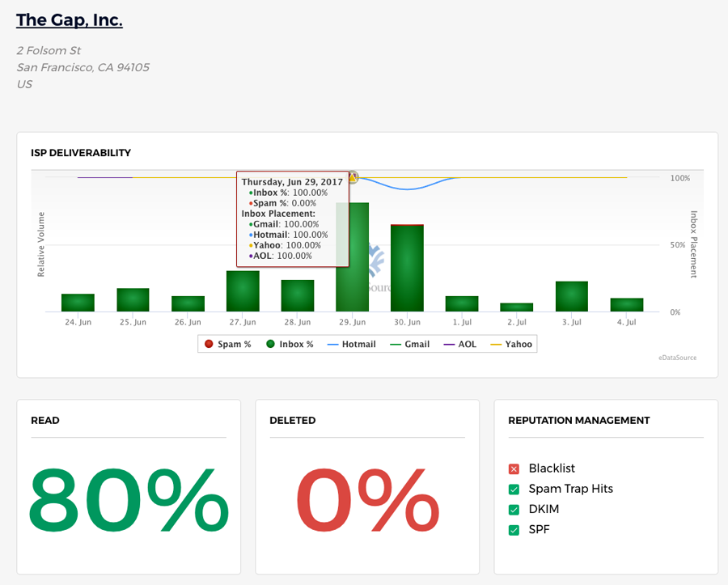The image size is (728, 585).
Task: Click the 0% deleted value
Action: (x=367, y=499)
